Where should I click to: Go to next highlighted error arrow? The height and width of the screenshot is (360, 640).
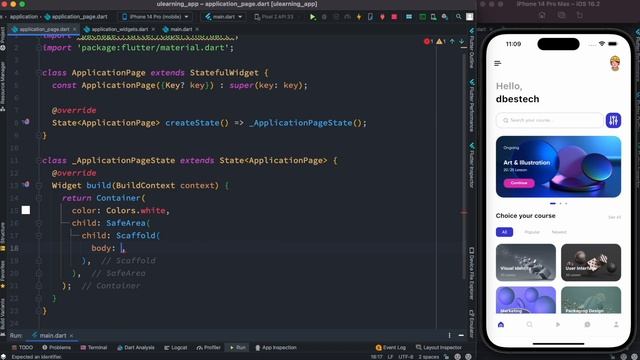(461, 41)
